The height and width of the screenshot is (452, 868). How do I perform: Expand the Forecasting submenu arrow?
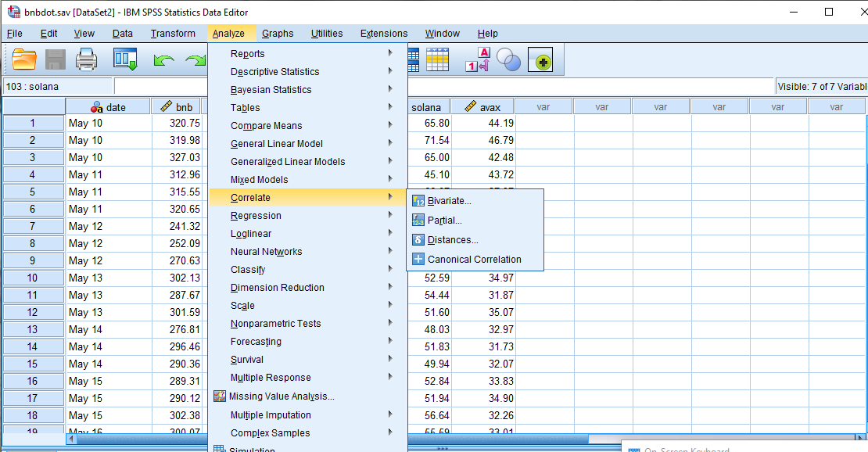click(x=390, y=341)
